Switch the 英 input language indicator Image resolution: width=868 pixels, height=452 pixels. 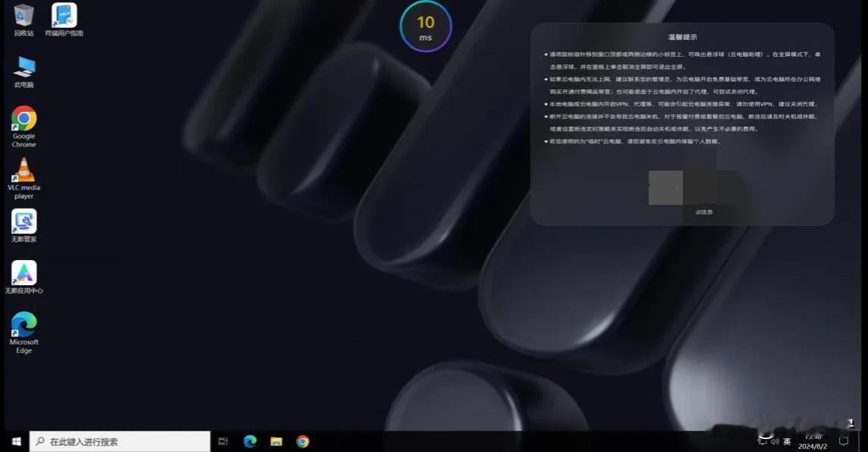click(x=787, y=441)
